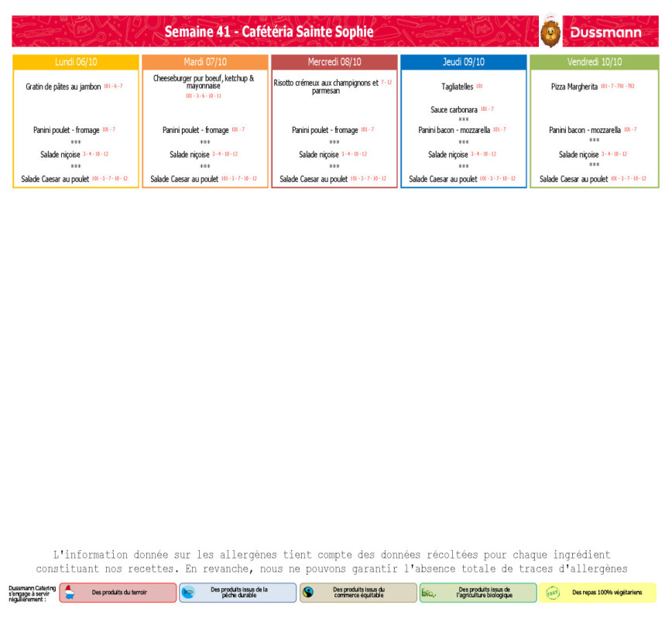Click the red produits du terroir legend box

(118, 593)
